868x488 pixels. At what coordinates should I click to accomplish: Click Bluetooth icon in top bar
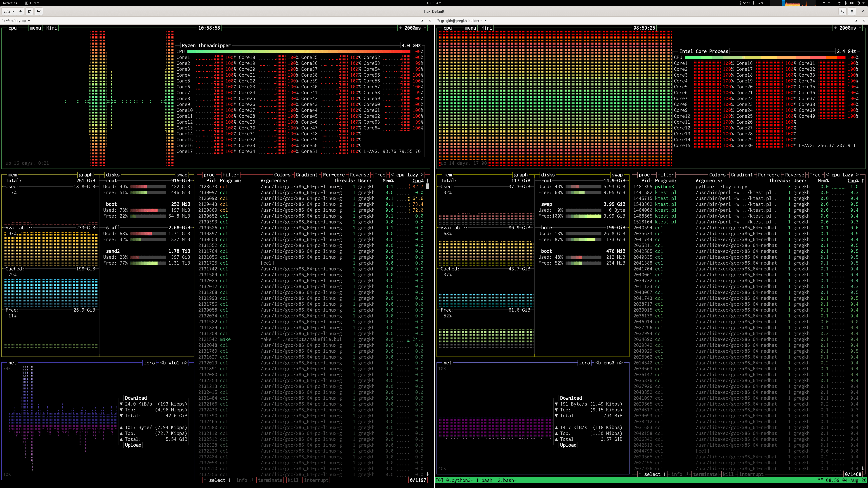[845, 3]
